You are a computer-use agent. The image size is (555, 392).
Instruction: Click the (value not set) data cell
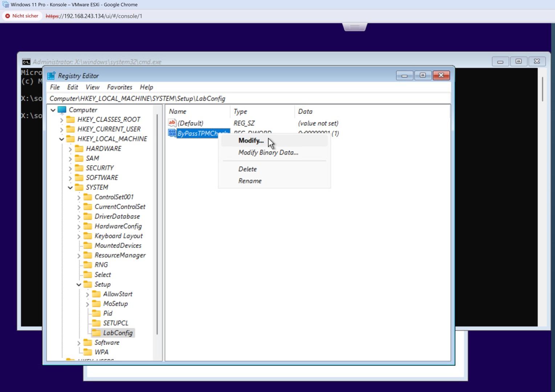click(318, 123)
